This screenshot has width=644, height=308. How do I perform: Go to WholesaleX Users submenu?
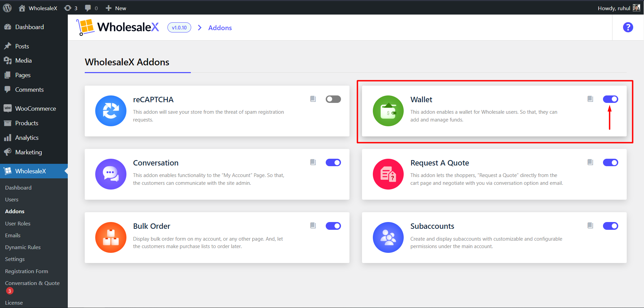pos(12,200)
